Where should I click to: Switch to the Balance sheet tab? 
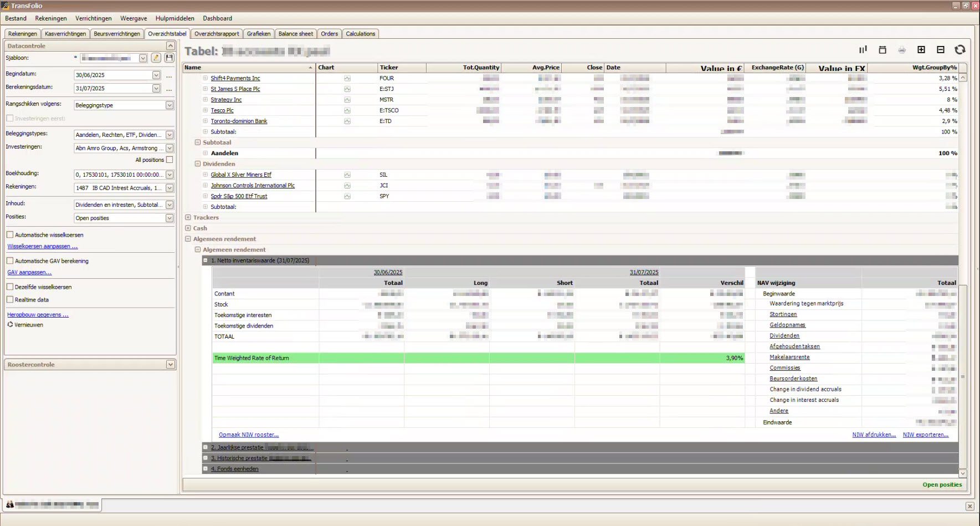click(x=295, y=34)
